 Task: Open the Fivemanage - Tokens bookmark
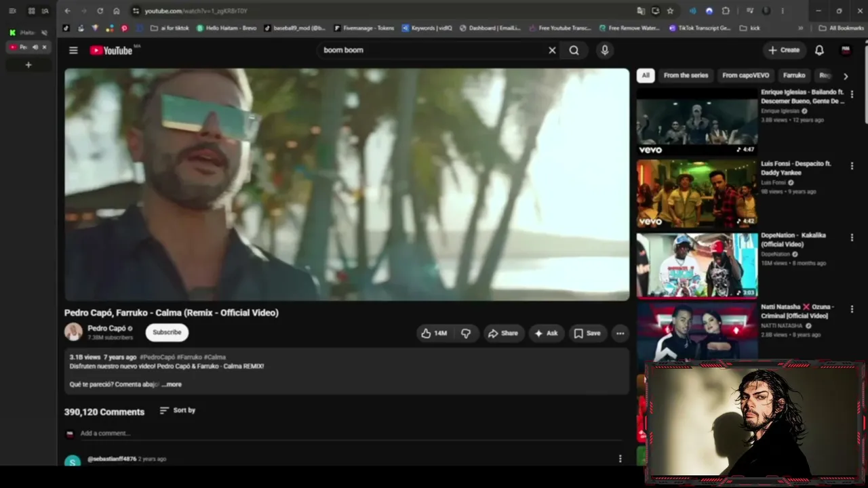363,28
